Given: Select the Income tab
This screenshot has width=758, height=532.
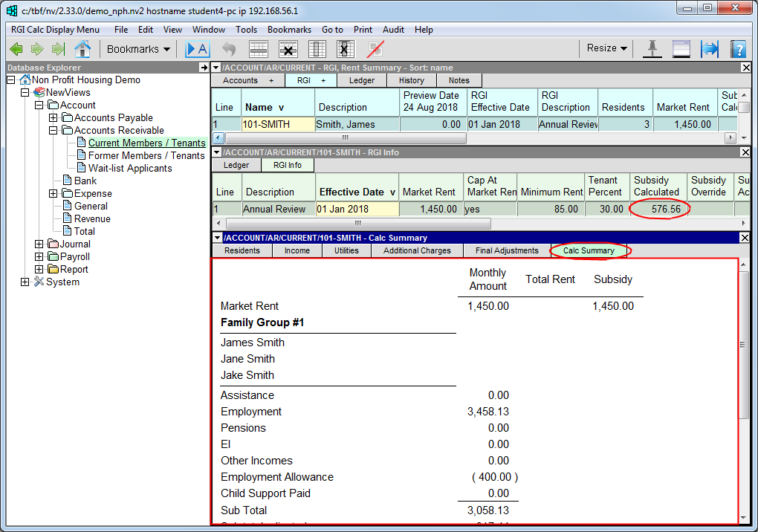Looking at the screenshot, I should tap(297, 250).
